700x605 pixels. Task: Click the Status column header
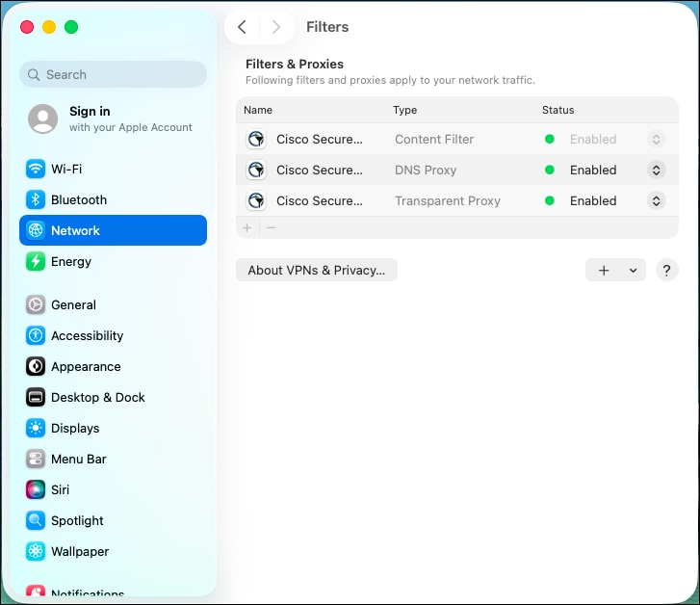point(558,110)
